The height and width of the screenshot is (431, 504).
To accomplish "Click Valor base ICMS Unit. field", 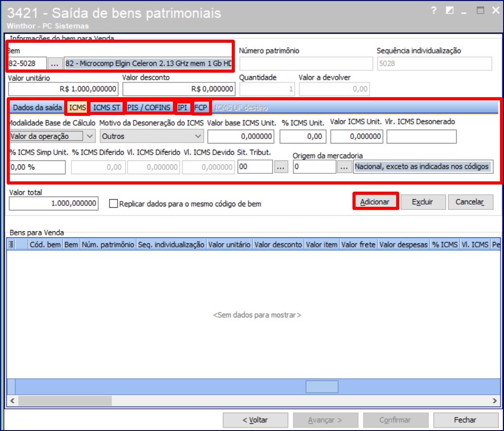I will pos(241,136).
